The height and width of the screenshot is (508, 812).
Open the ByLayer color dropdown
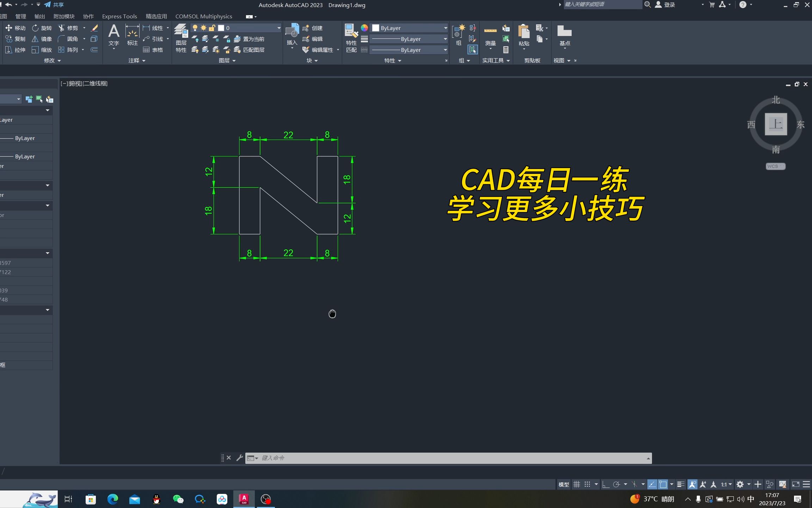(x=445, y=28)
